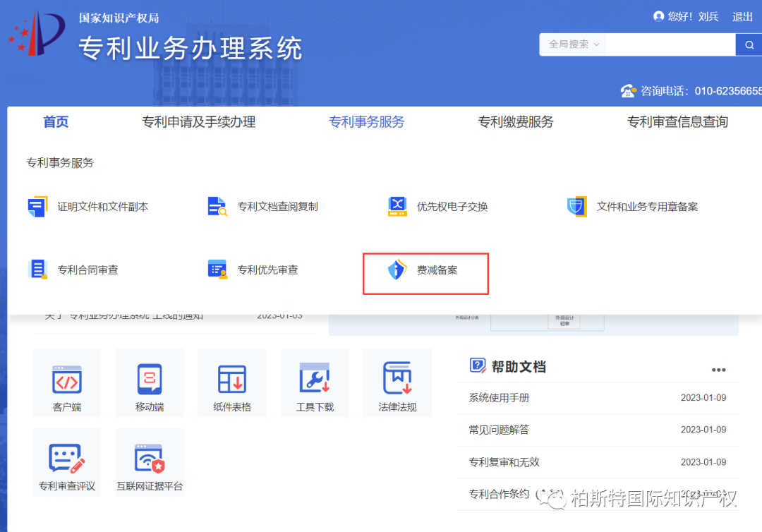Click the 退出 logout link
The image size is (762, 532).
point(742,16)
